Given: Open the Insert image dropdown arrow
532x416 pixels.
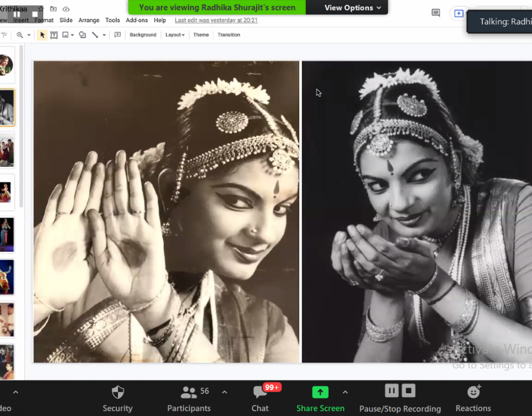Looking at the screenshot, I should [x=72, y=35].
